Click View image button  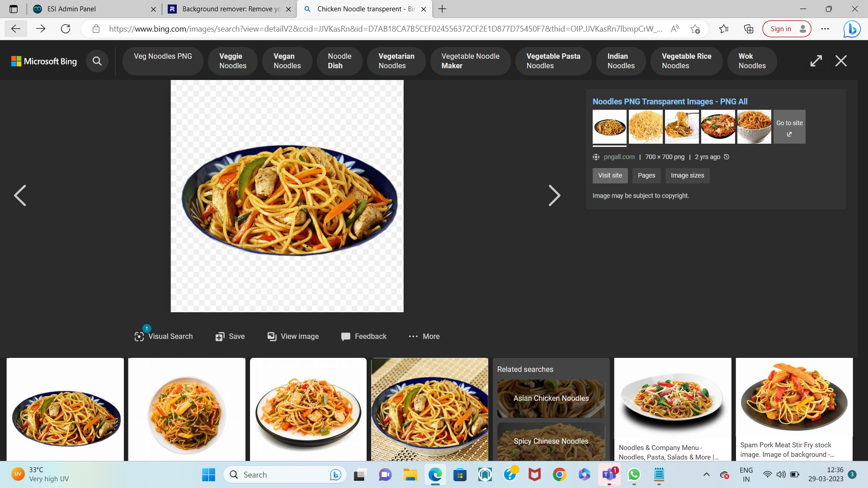[x=293, y=336]
